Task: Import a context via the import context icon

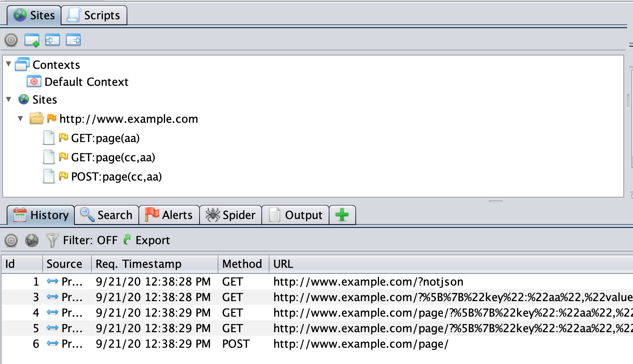Action: (52, 40)
